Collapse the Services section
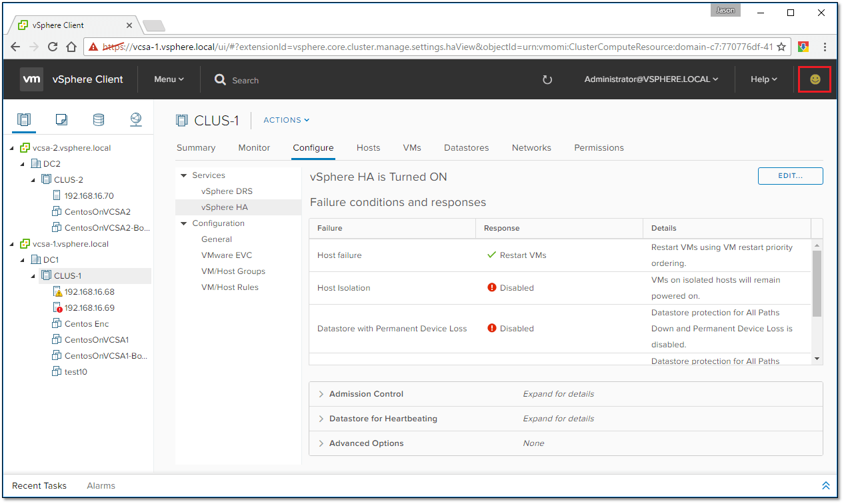 (x=184, y=175)
